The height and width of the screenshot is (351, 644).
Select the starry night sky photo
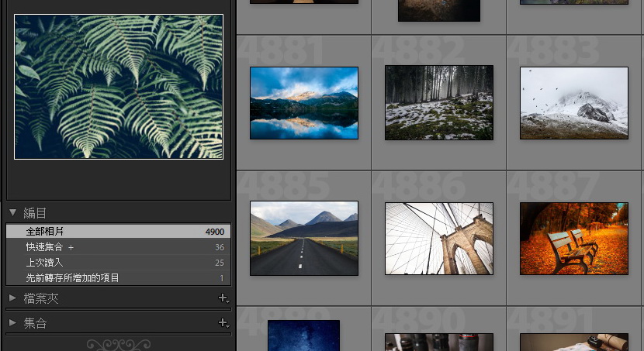pyautogui.click(x=303, y=336)
